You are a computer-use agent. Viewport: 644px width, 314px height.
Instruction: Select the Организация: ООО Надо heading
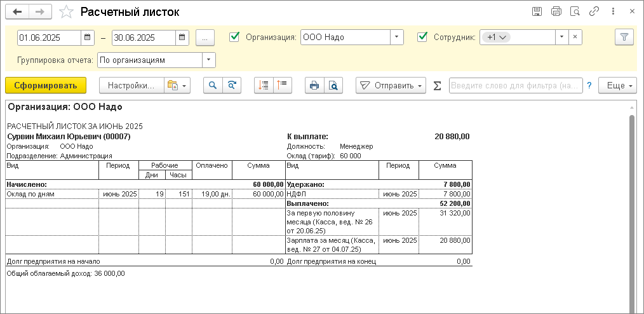65,107
